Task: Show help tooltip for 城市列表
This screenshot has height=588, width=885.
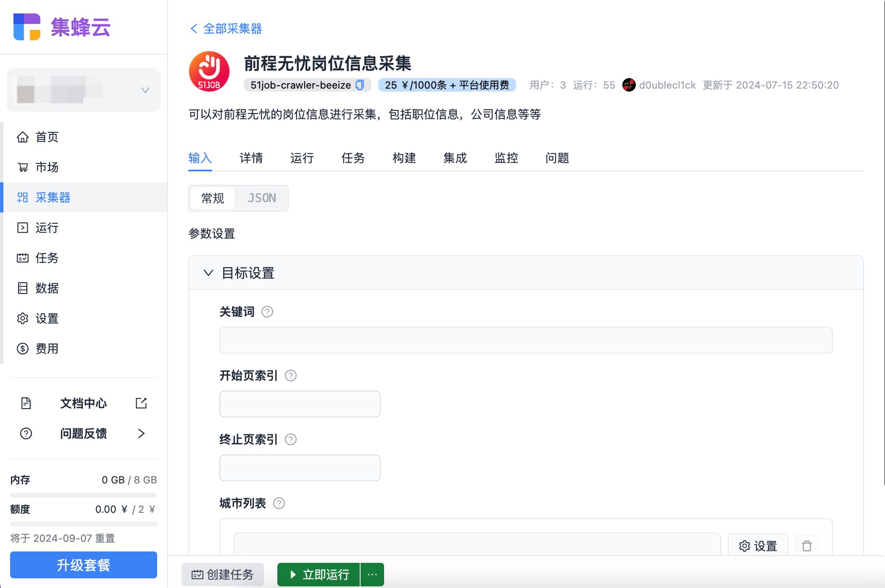Action: click(x=279, y=503)
